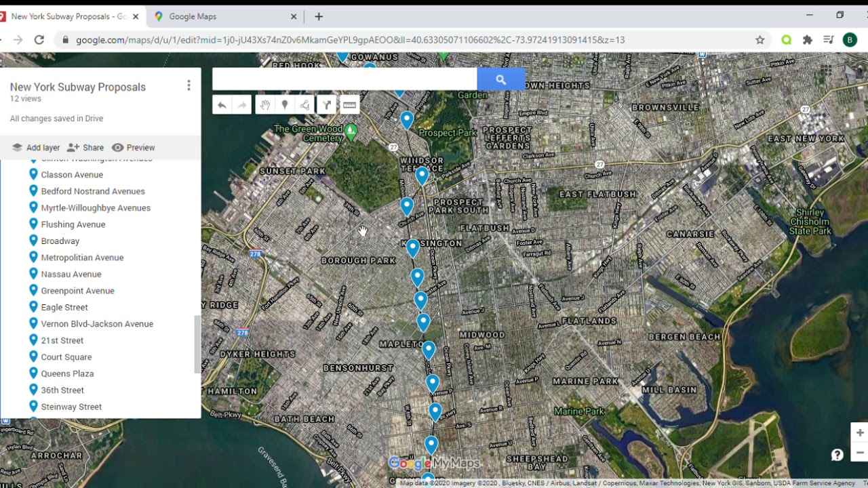Click Add layer

tap(36, 148)
